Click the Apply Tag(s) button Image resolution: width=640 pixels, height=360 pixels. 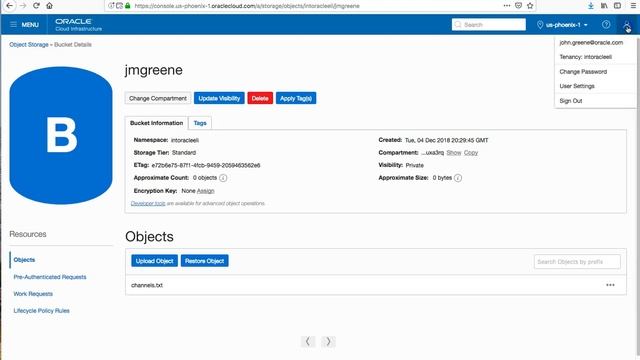tap(296, 98)
